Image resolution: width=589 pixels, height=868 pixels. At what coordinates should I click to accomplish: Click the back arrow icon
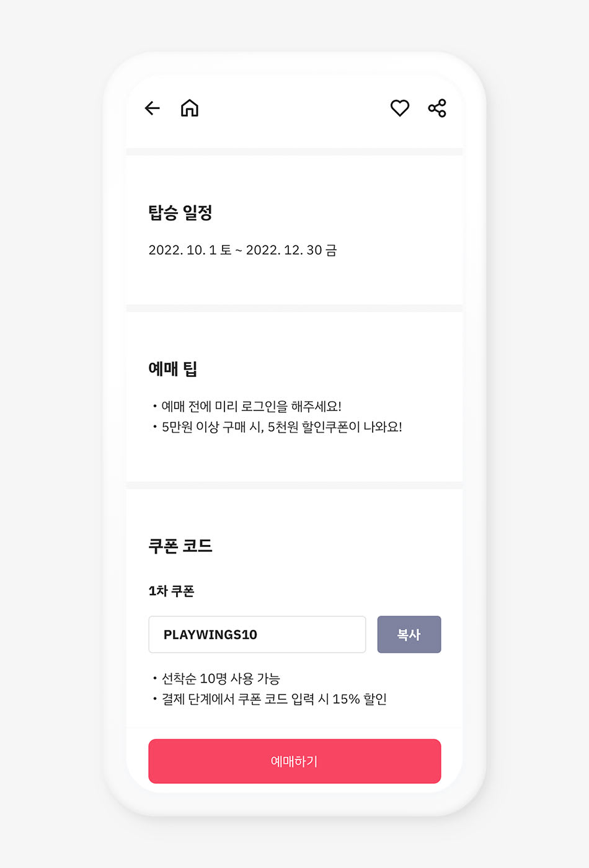(x=152, y=108)
